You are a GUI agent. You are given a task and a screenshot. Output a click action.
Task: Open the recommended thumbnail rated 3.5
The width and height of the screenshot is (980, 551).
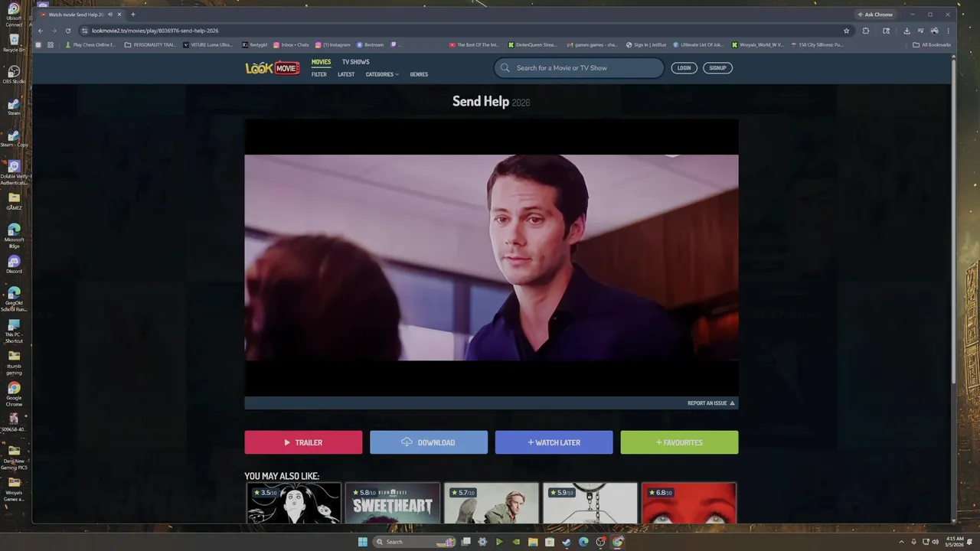(x=293, y=504)
